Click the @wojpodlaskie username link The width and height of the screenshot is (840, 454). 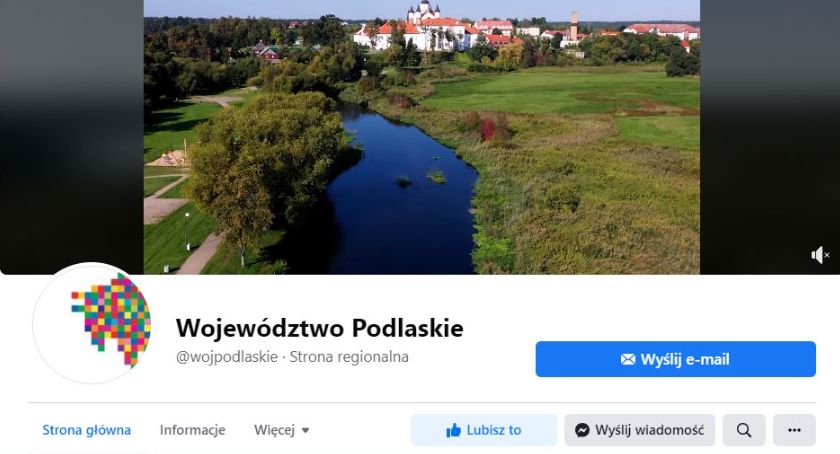pos(227,356)
